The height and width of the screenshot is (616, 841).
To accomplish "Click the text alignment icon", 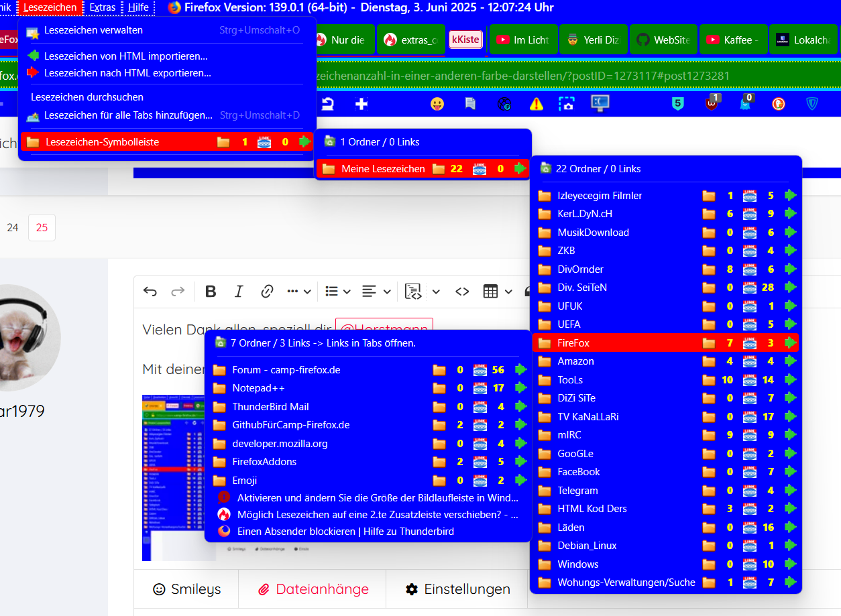I will 369,292.
